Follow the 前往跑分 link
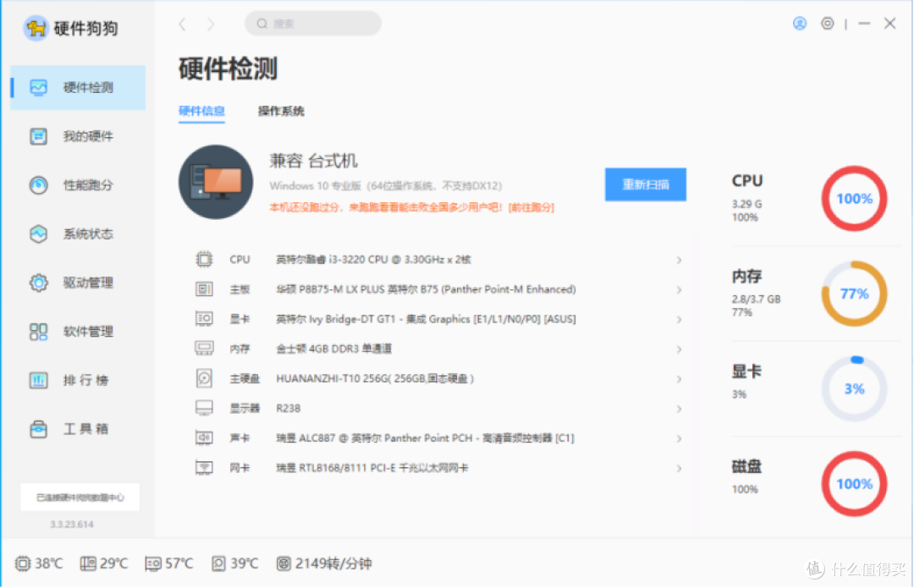 click(531, 207)
